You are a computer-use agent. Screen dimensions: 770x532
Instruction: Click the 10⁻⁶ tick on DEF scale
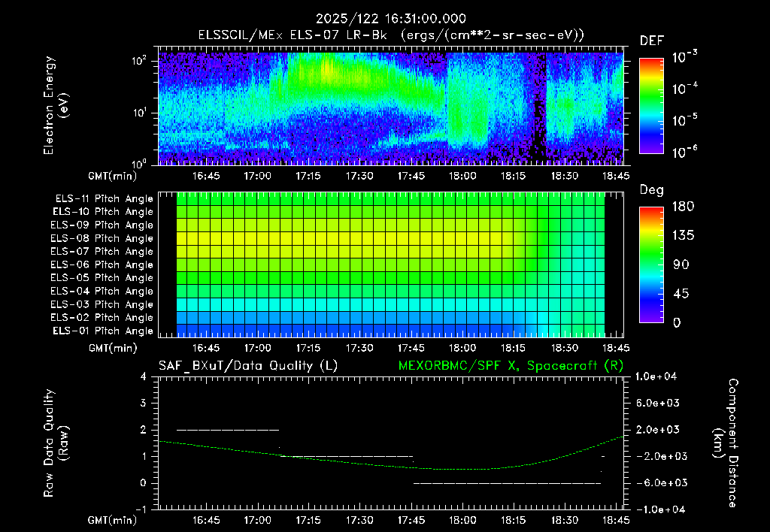(x=684, y=152)
